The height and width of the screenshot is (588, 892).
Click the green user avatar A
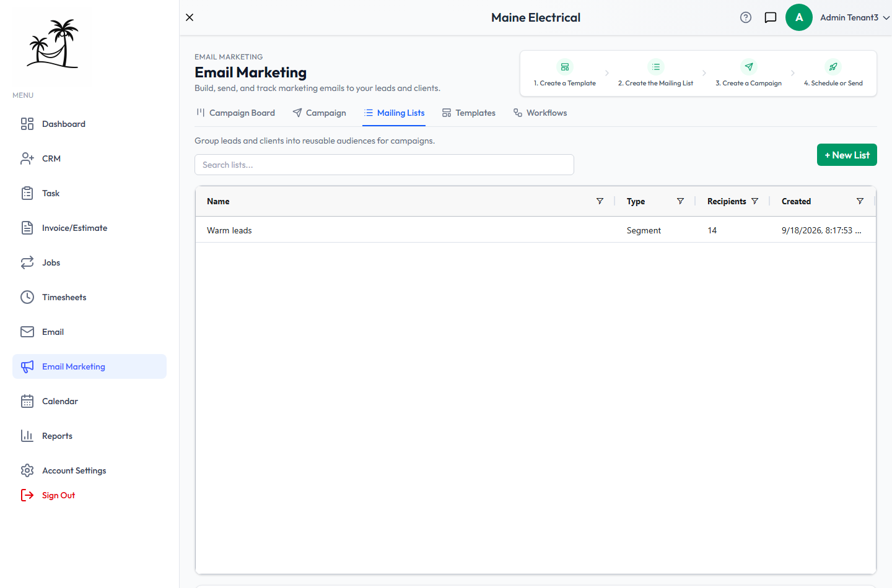pos(799,17)
